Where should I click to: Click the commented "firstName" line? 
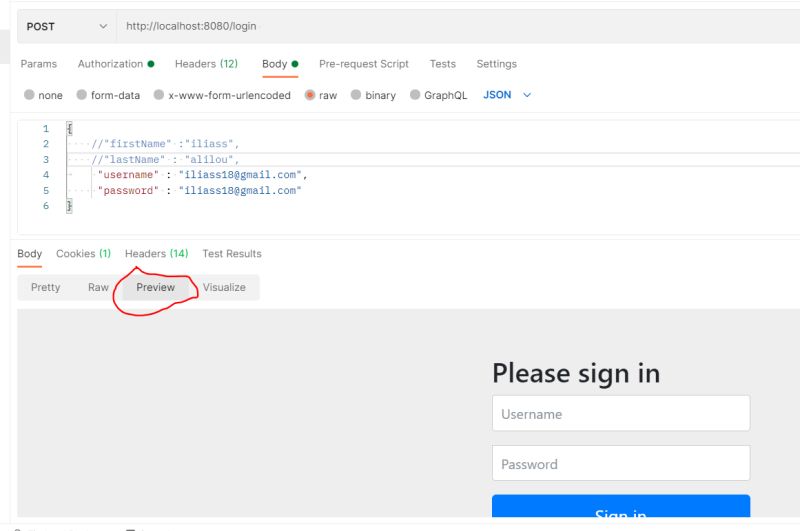[165, 144]
